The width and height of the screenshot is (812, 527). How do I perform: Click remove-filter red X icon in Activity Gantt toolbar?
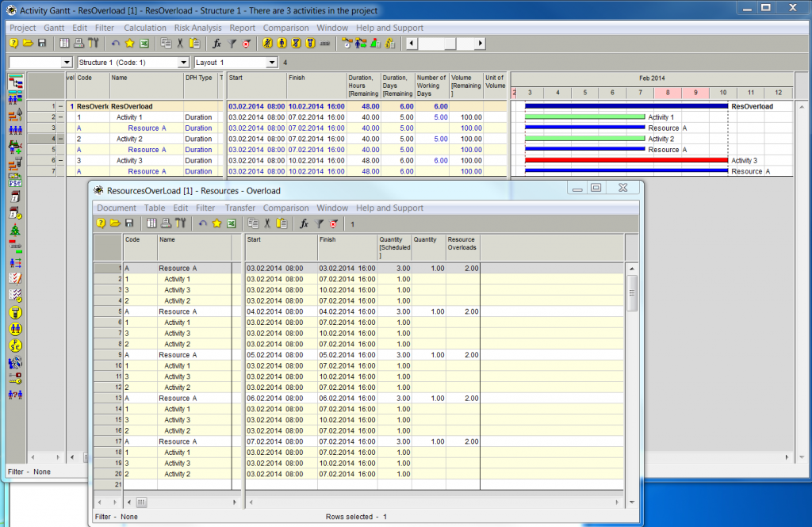click(247, 44)
